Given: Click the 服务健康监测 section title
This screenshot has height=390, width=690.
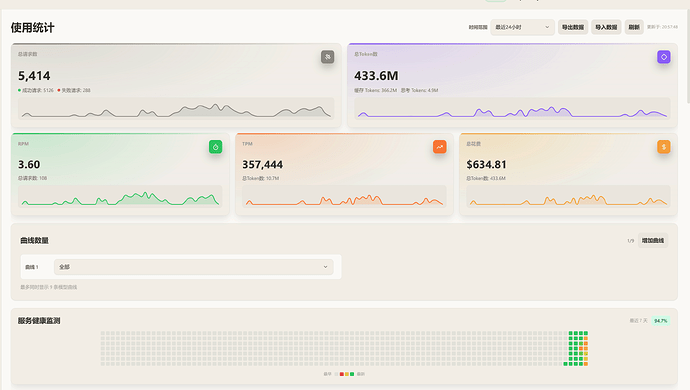Looking at the screenshot, I should point(39,321).
